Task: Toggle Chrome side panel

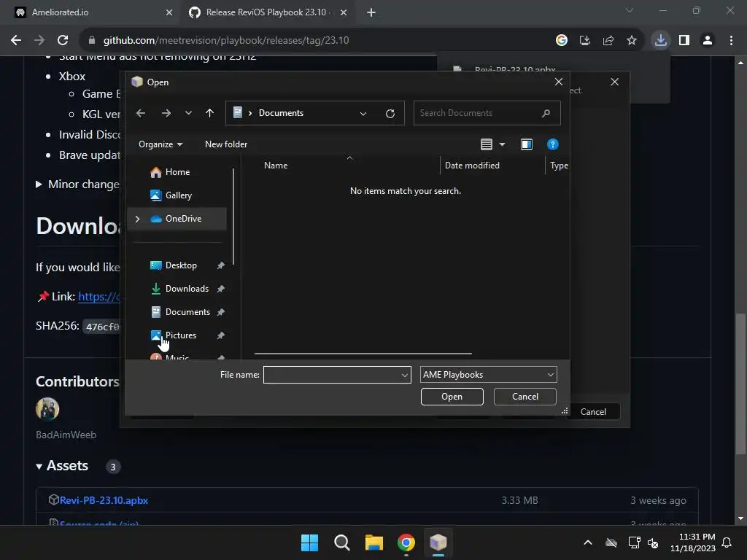Action: click(x=684, y=41)
